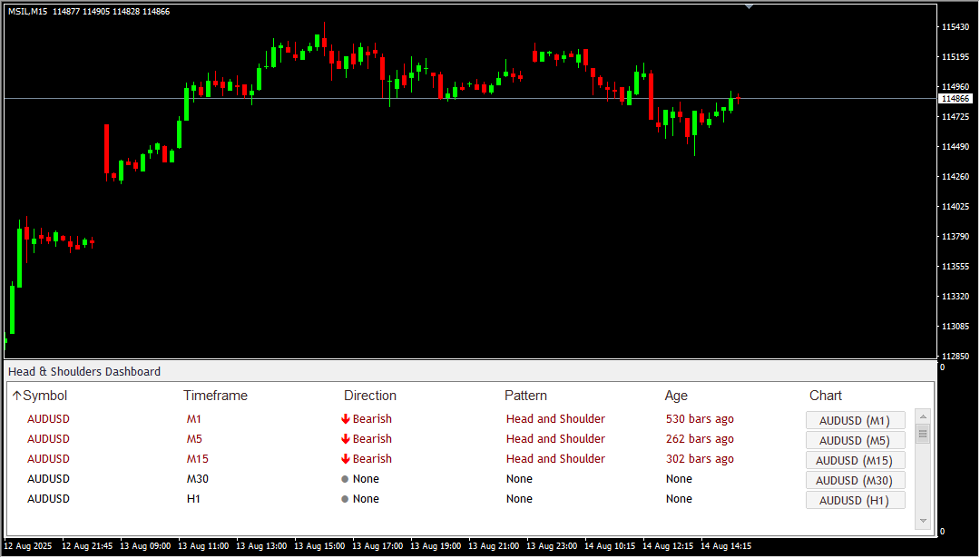This screenshot has width=980, height=558.
Task: Sort by the Timeframe column header
Action: (215, 396)
